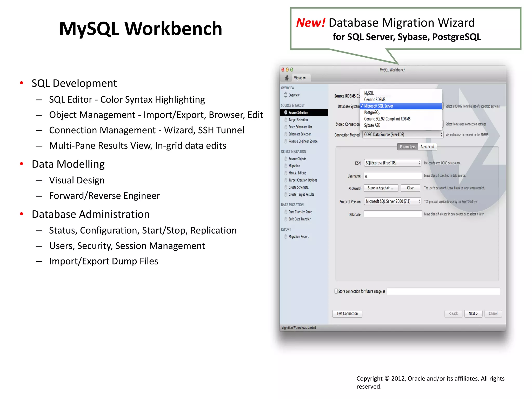Open Connection Method dropdown

click(403, 135)
